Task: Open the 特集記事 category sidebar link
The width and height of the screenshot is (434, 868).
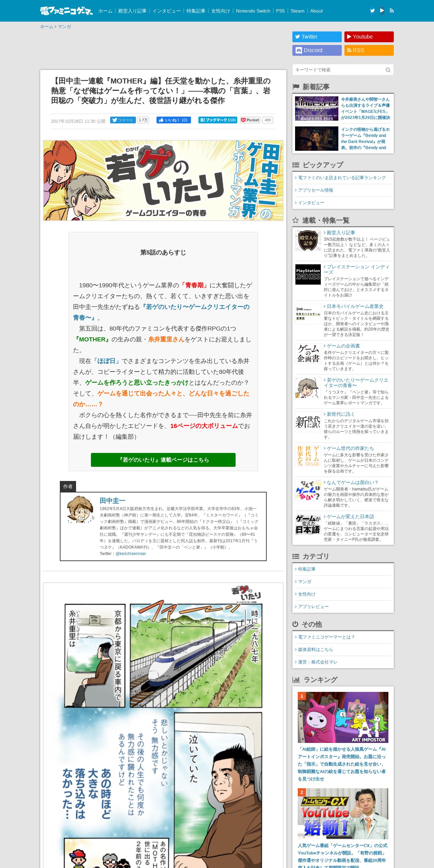Action: point(307,569)
